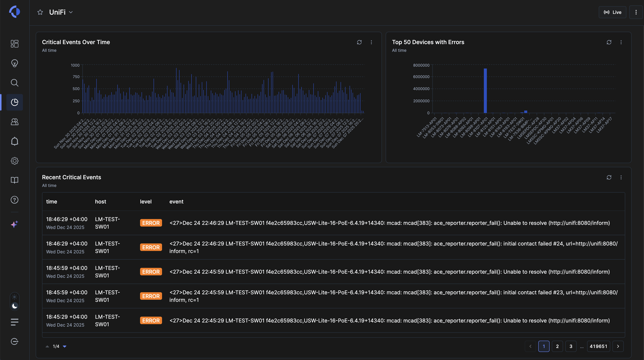Open Recent Critical Events panel options menu
644x360 pixels.
coord(621,178)
